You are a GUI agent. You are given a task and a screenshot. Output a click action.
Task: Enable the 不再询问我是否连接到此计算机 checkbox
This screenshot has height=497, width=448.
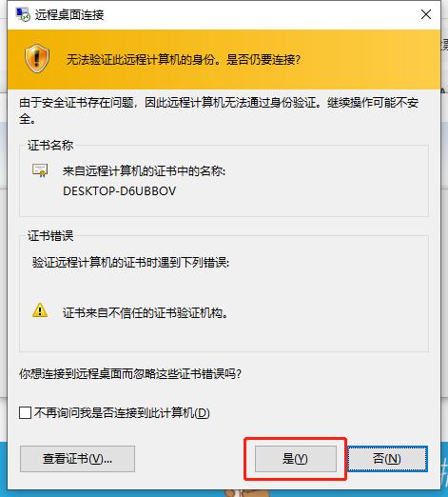click(25, 413)
